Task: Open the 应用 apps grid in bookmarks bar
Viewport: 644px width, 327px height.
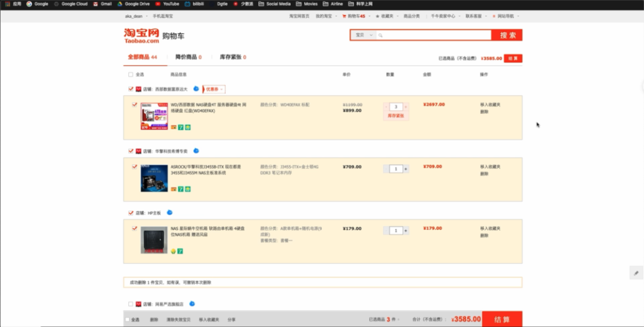Action: click(13, 4)
